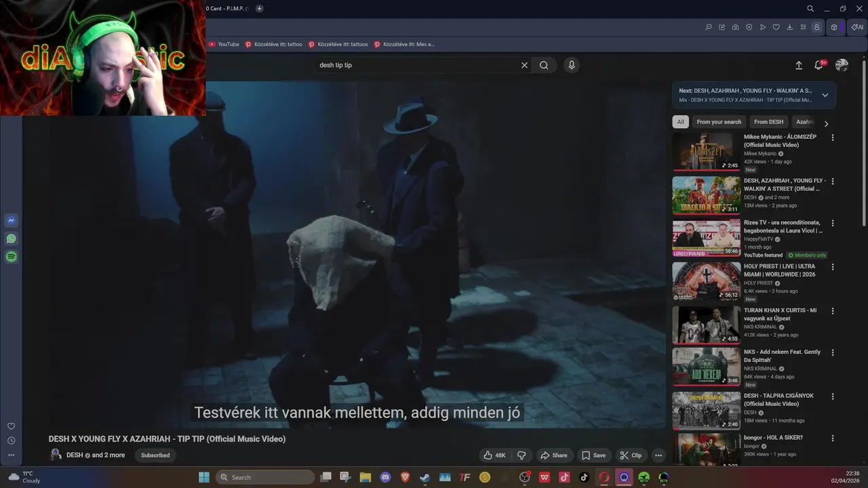868x488 pixels.
Task: Clear the YouTube search box text
Action: [524, 65]
